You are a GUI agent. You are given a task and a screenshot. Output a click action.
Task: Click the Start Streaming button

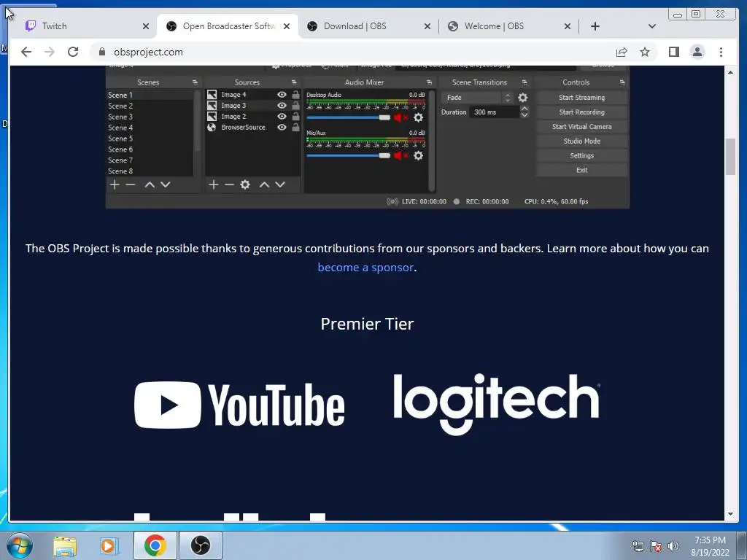[581, 98]
